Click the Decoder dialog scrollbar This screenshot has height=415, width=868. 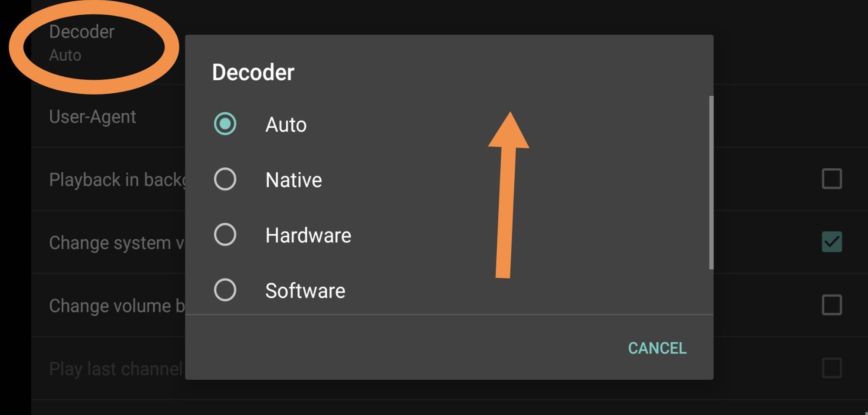pyautogui.click(x=711, y=183)
